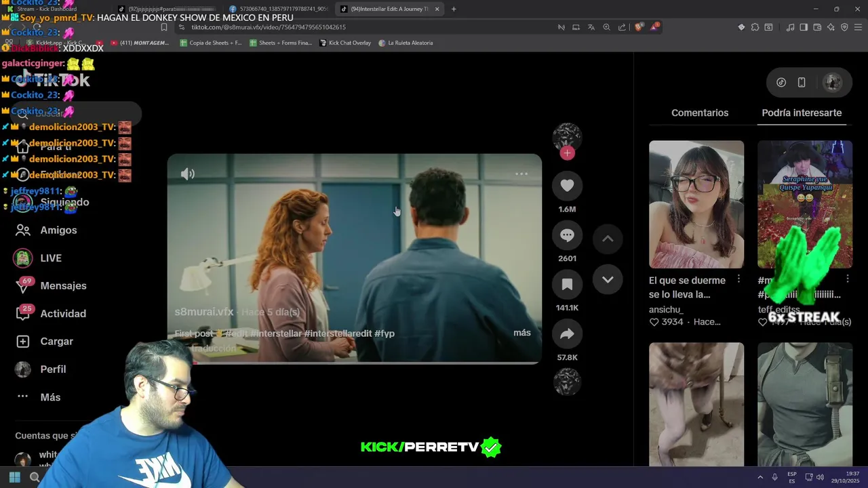Viewport: 868px width, 488px height.
Task: Open options for ansichu_ video card
Action: point(738,279)
